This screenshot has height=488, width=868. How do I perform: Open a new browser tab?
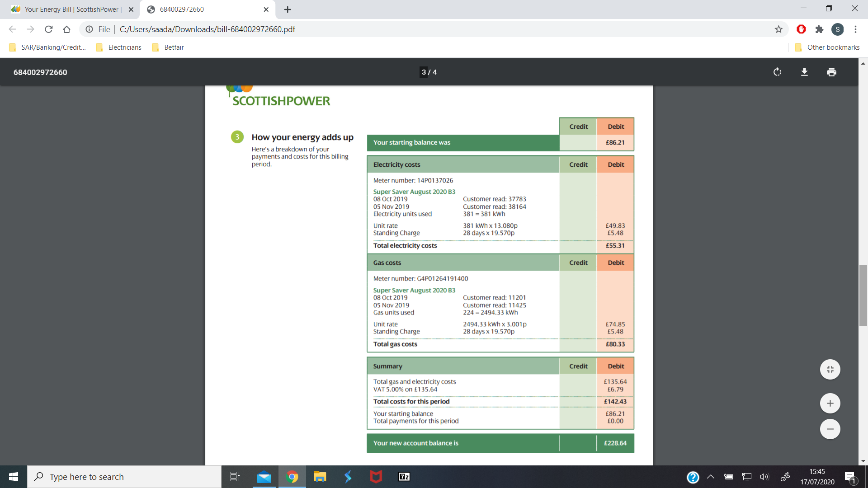tap(288, 9)
